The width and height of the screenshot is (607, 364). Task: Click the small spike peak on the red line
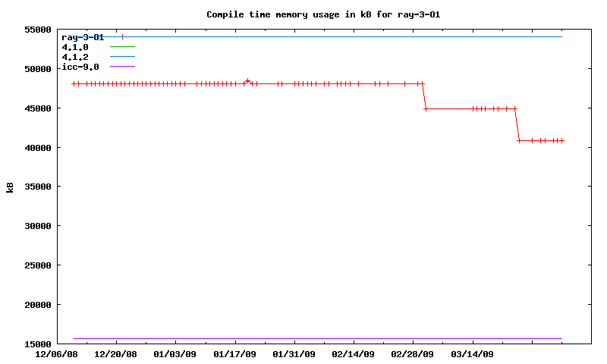(247, 80)
